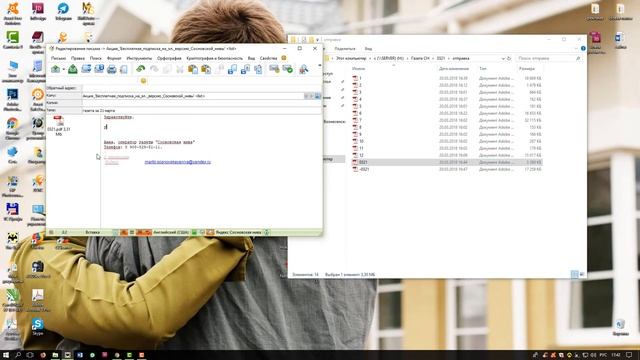The height and width of the screenshot is (360, 640).
Task: Click the envelope with gold seal icon
Action: [x=274, y=69]
